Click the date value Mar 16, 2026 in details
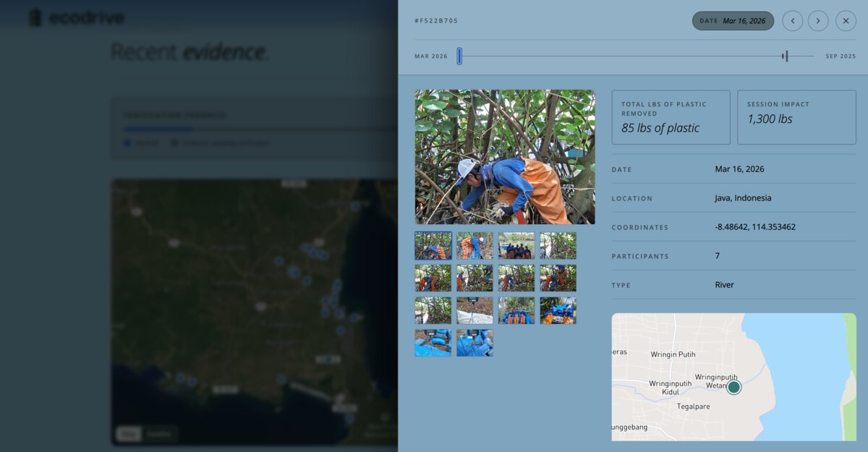 click(739, 169)
